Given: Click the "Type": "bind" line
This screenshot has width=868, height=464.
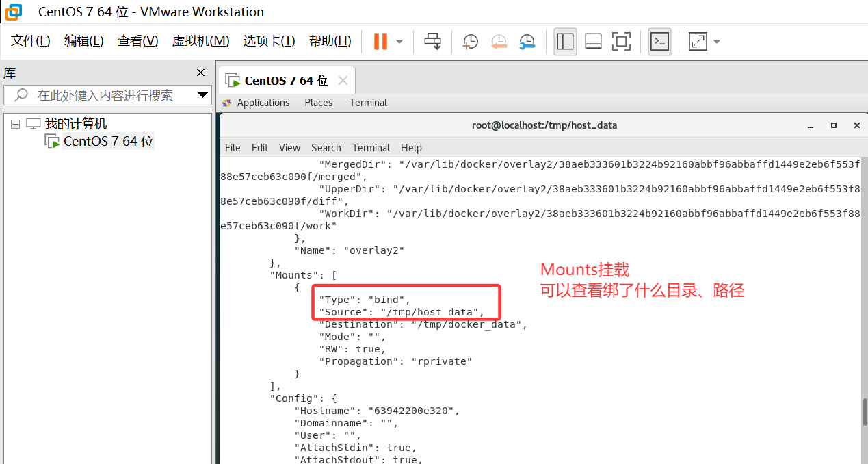Looking at the screenshot, I should pos(364,300).
